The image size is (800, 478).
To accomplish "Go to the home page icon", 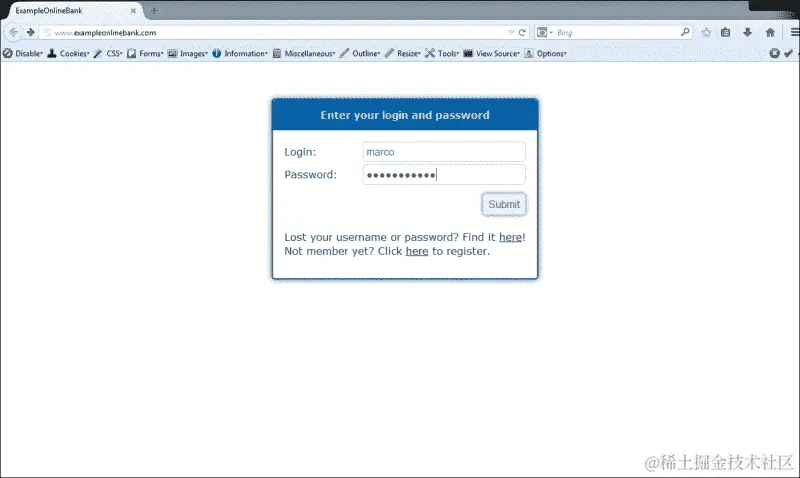I will 770,32.
